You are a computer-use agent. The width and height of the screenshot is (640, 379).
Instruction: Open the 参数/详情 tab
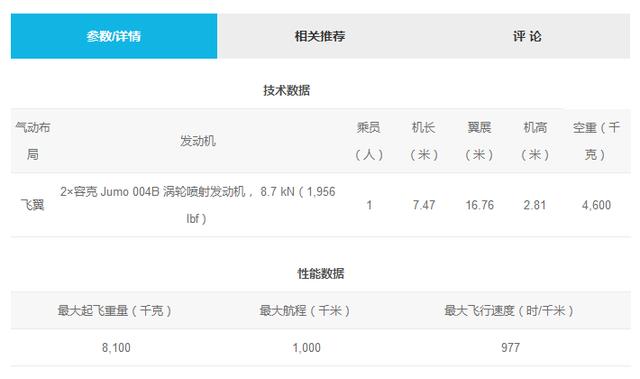[114, 36]
